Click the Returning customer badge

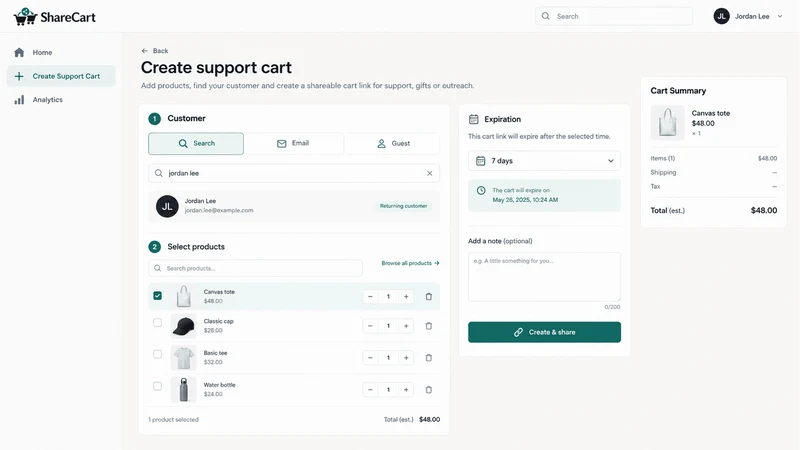(404, 206)
